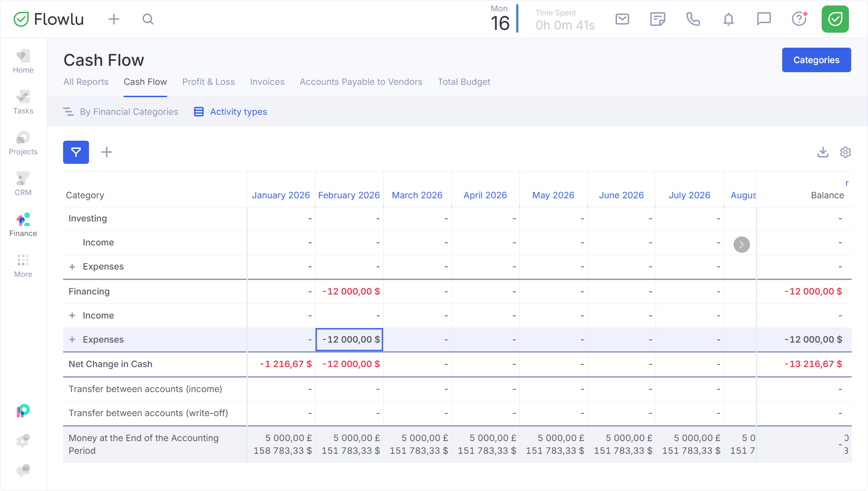The width and height of the screenshot is (868, 491).
Task: Switch to the Profit & Loss tab
Action: click(x=208, y=82)
